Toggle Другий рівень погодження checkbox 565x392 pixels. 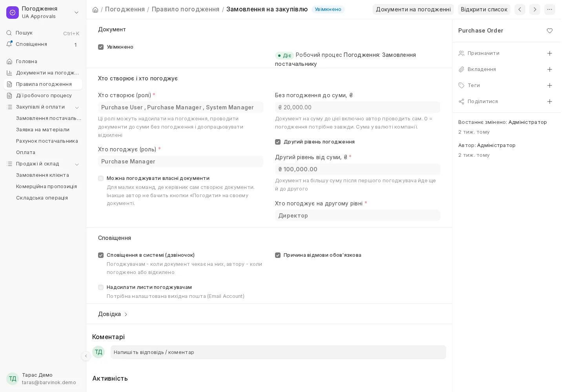pyautogui.click(x=278, y=142)
